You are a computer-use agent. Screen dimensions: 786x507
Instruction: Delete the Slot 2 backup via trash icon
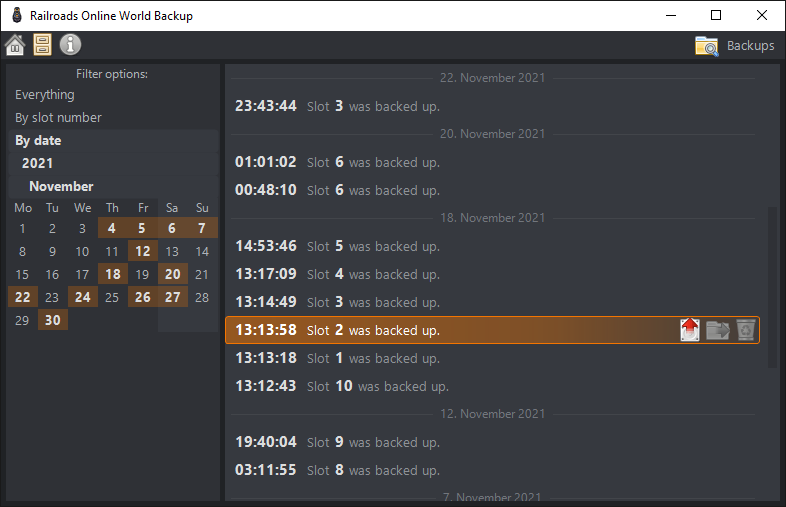tap(745, 330)
